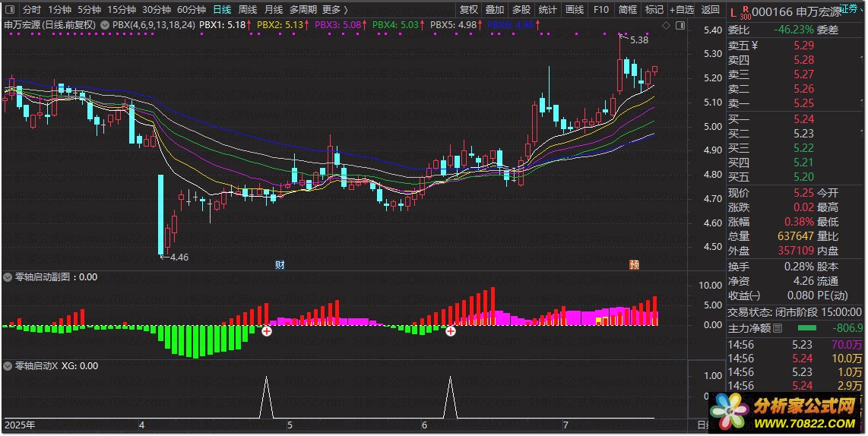Screen dimensions: 868x436
Task: Open list icon next to 主力净额
Action: [778, 328]
